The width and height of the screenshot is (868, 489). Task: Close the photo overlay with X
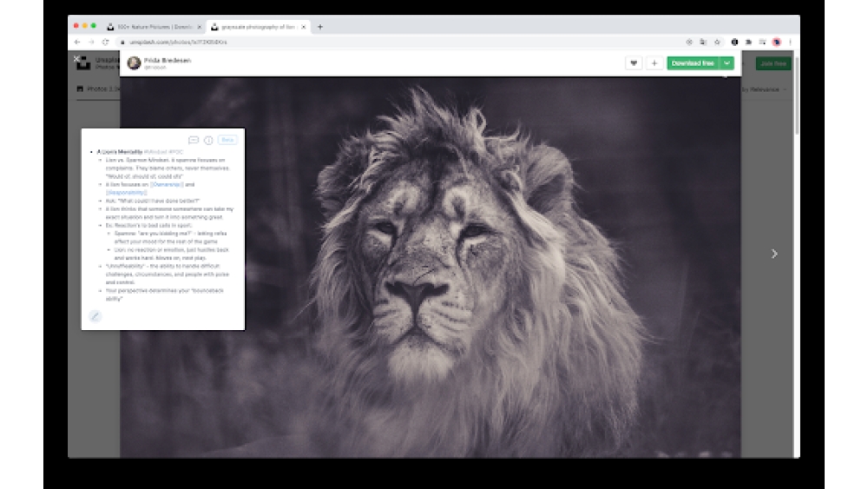77,59
